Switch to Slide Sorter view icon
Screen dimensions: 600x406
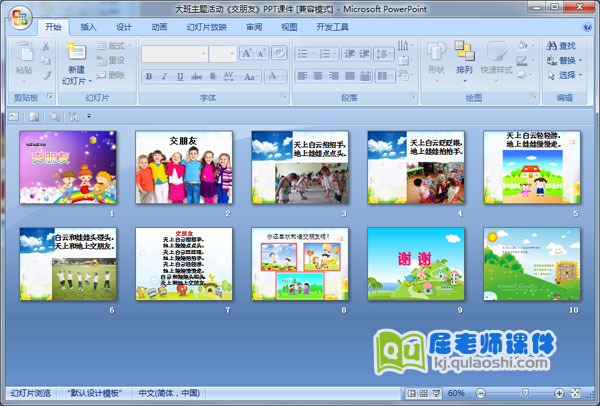point(424,393)
